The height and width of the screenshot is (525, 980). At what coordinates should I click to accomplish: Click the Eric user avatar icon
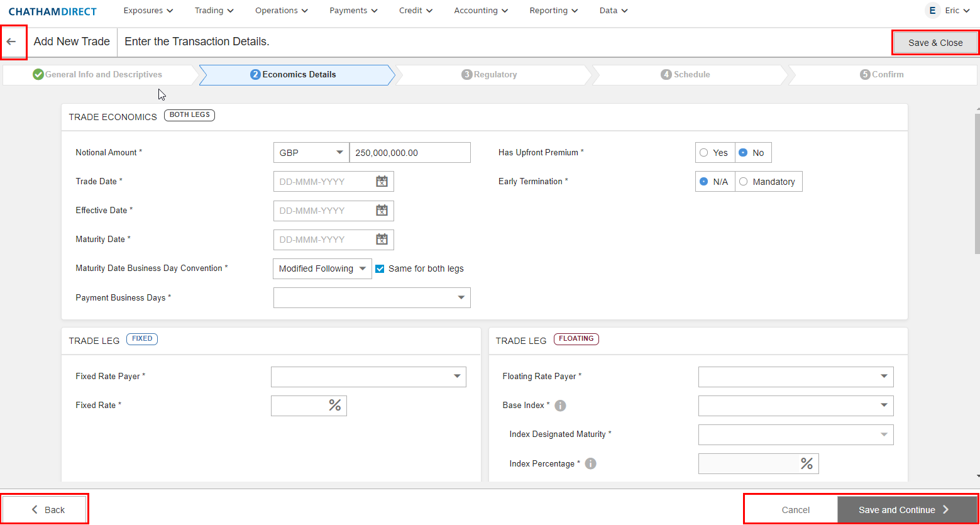932,11
